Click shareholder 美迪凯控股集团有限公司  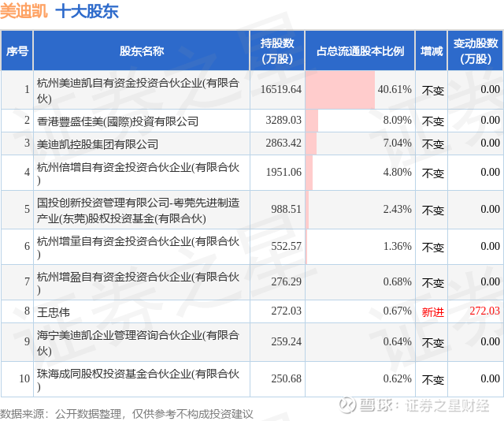coord(98,143)
